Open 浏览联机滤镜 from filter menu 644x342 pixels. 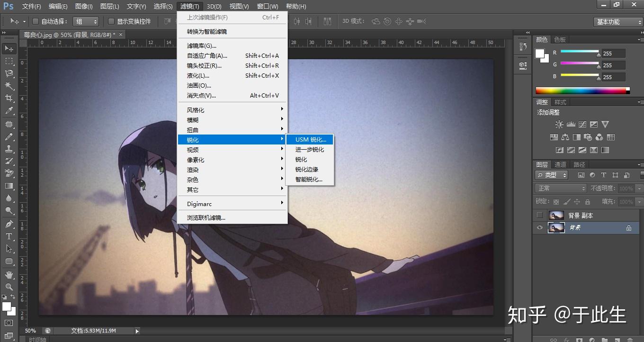pyautogui.click(x=206, y=218)
